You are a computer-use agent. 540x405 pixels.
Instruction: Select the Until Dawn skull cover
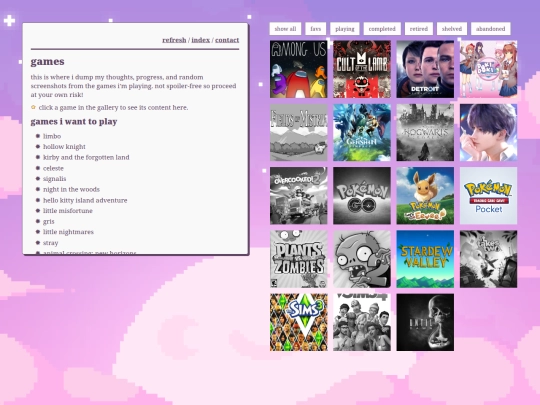pos(425,322)
